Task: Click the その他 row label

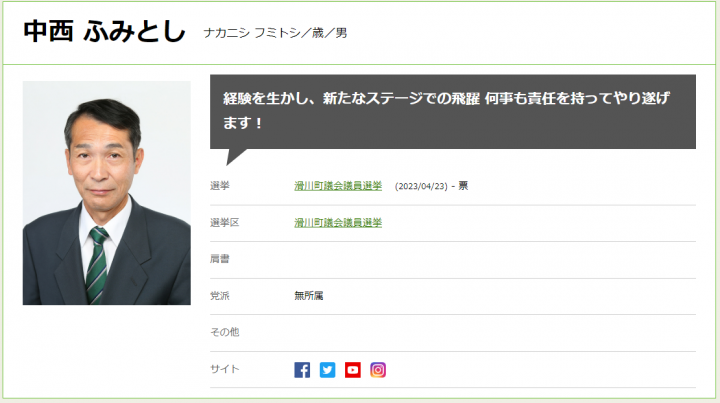Action: point(224,332)
